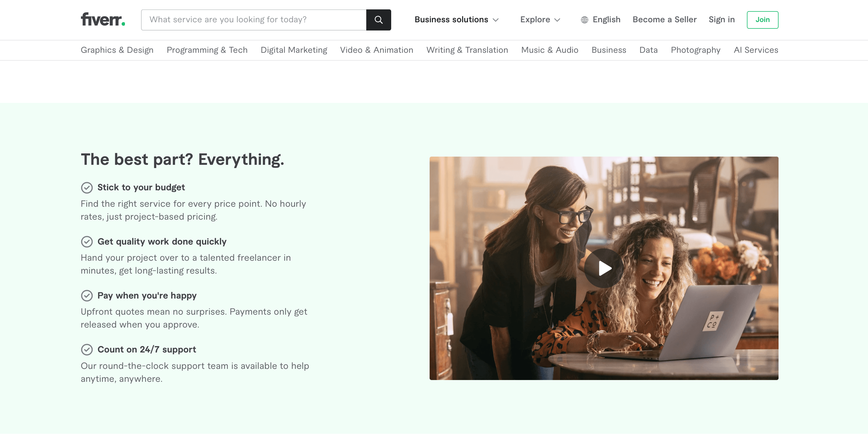Screen dimensions: 868x434
Task: Select the Graphics & Design category
Action: pyautogui.click(x=117, y=50)
